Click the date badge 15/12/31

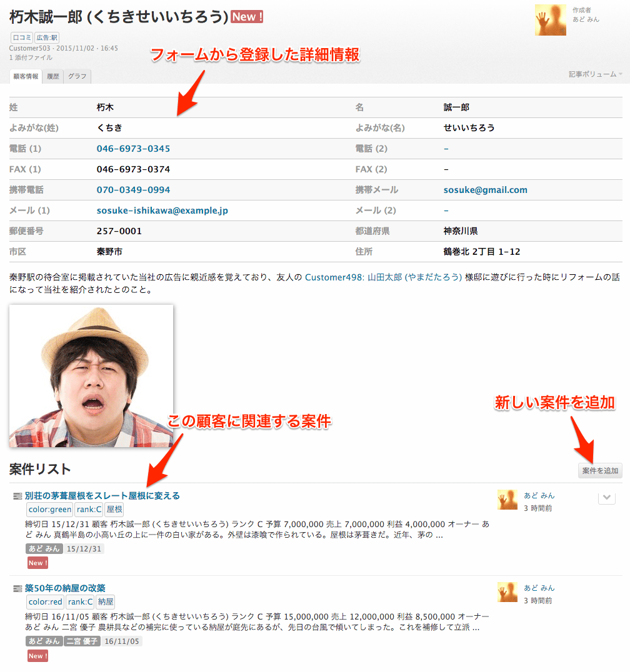point(84,549)
